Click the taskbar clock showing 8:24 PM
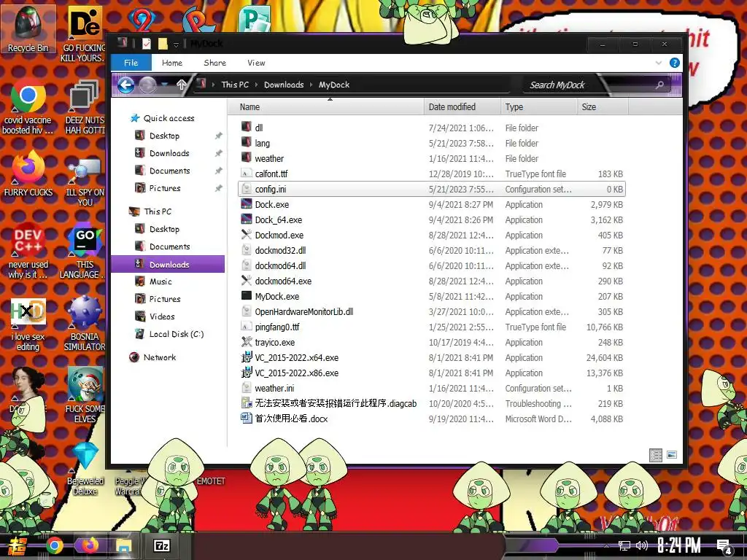Image resolution: width=747 pixels, height=560 pixels. pyautogui.click(x=679, y=545)
